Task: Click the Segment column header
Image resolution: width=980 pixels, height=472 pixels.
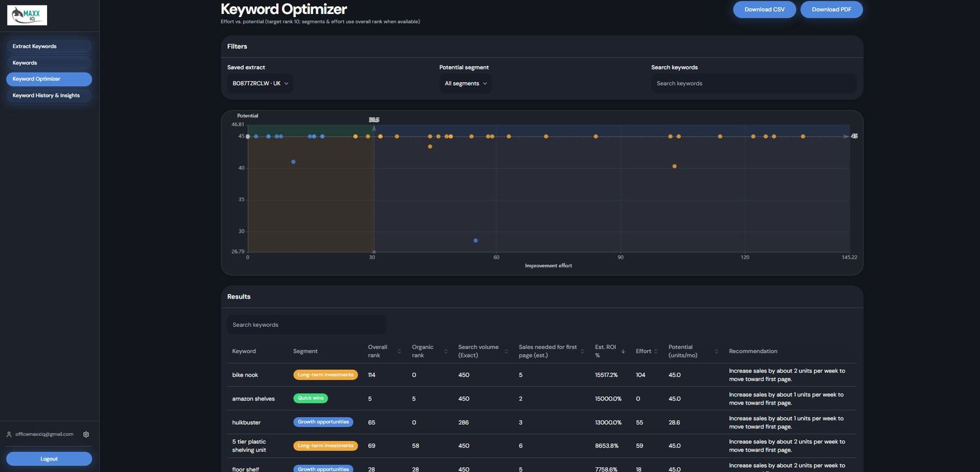Action: 305,351
